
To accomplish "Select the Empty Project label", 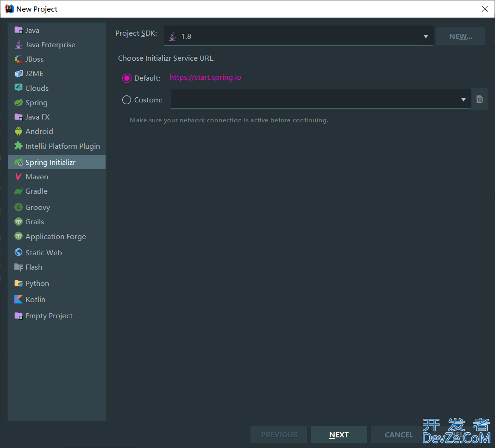I will coord(49,315).
